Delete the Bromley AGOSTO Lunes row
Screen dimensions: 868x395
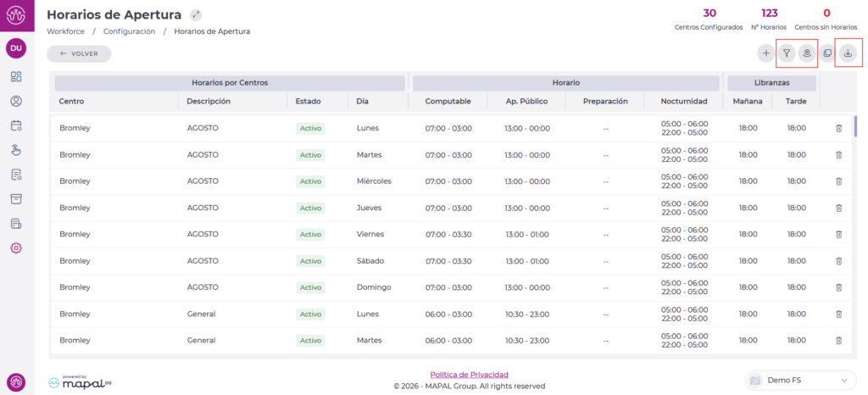pyautogui.click(x=839, y=129)
